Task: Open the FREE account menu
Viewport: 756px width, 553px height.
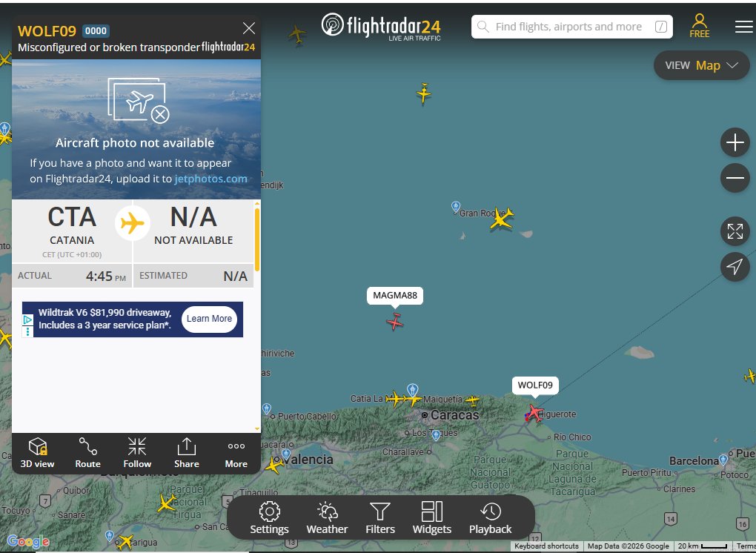Action: coord(699,26)
